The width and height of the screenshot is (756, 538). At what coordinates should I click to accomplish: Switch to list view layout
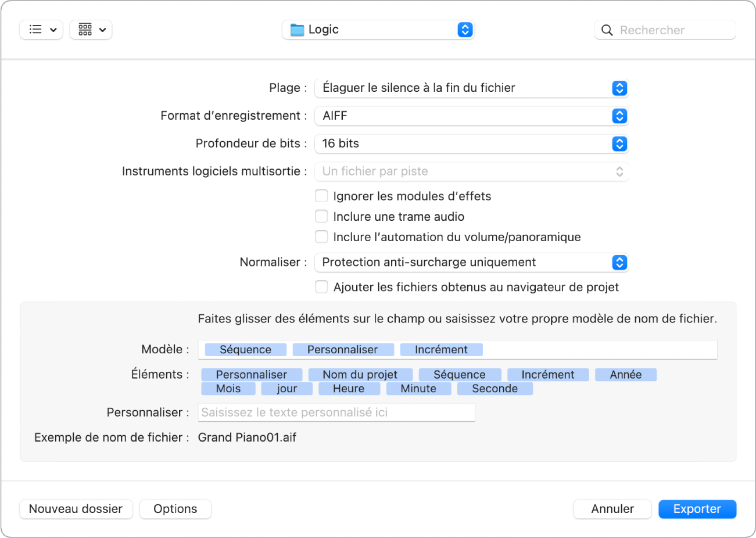point(41,30)
